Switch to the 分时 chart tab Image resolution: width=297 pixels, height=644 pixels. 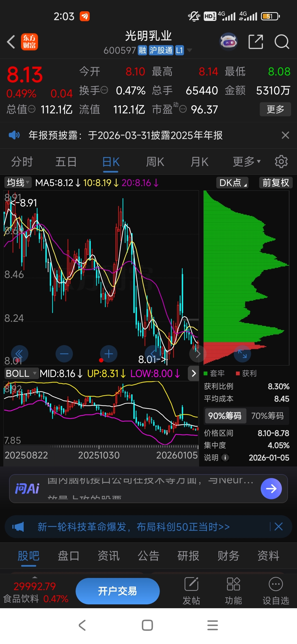[22, 162]
